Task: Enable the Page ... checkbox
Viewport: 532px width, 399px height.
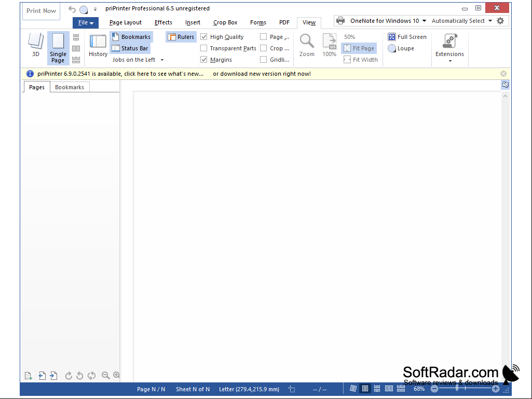Action: pos(263,37)
